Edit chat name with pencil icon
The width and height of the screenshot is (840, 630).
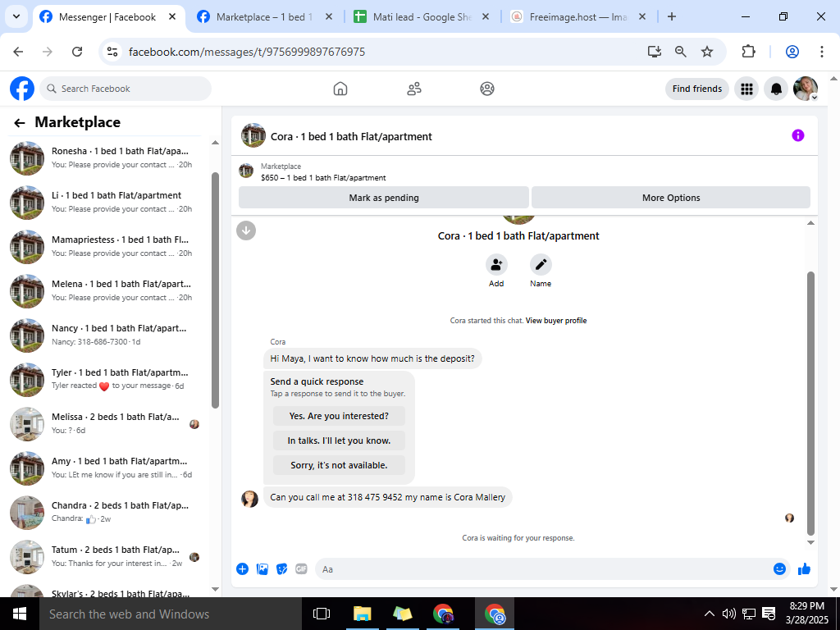pos(541,265)
